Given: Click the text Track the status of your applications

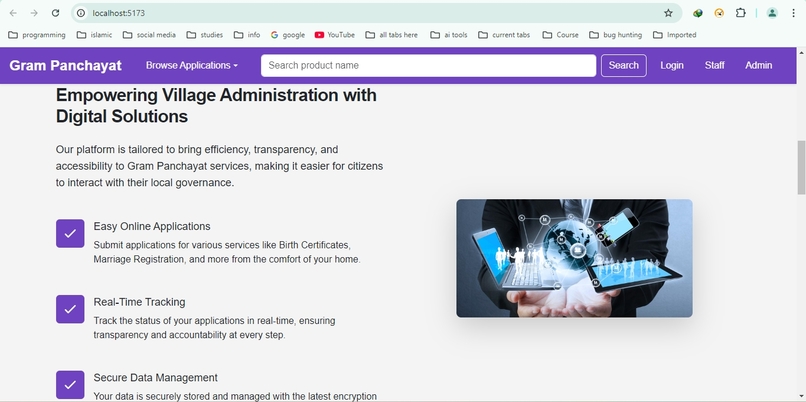Looking at the screenshot, I should (x=214, y=327).
